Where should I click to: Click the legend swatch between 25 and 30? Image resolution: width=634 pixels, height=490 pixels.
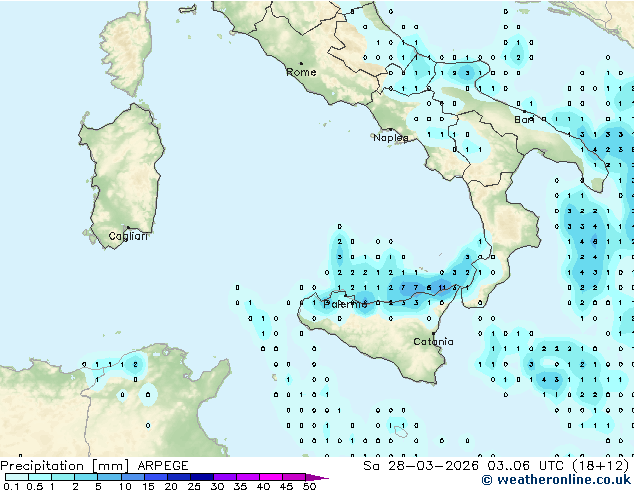point(202,477)
